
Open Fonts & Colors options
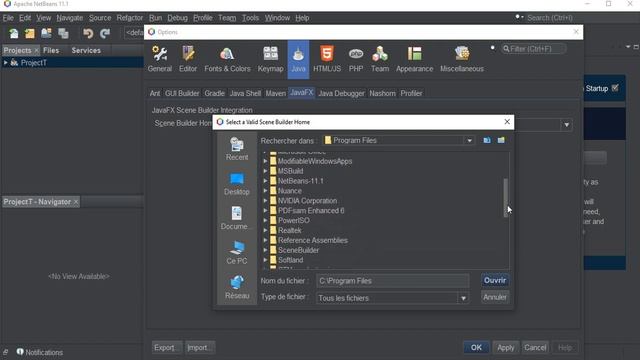227,59
